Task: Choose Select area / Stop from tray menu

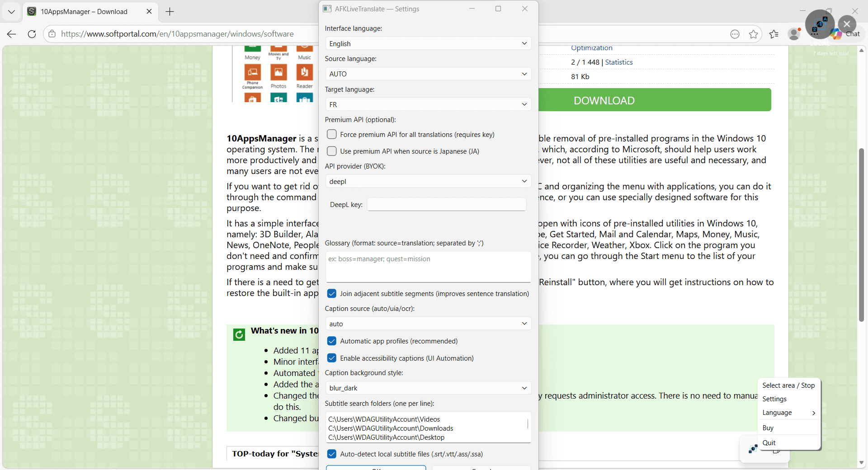Action: click(789, 385)
